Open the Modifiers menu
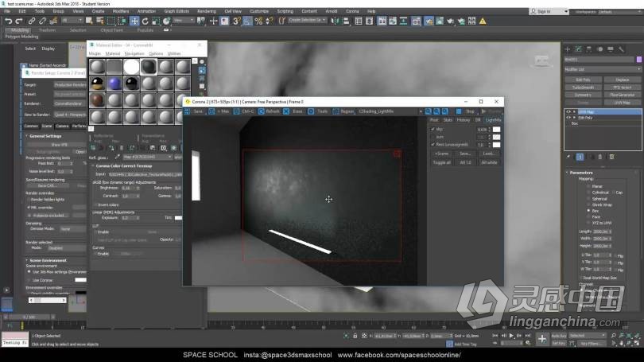644x362 pixels. coord(120,11)
